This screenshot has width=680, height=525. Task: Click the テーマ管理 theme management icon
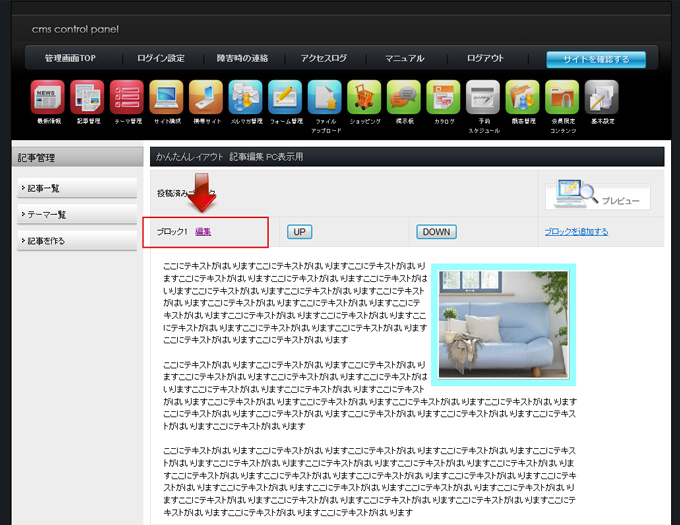pyautogui.click(x=127, y=98)
